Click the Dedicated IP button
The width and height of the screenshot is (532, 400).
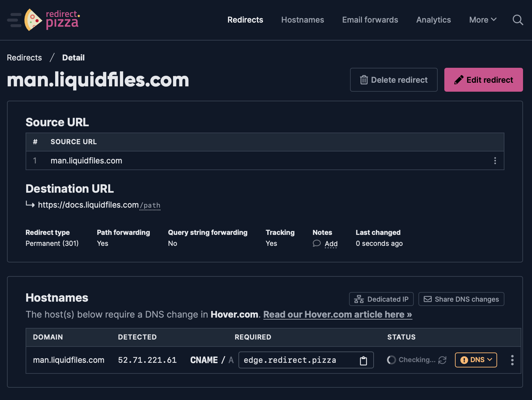(381, 299)
